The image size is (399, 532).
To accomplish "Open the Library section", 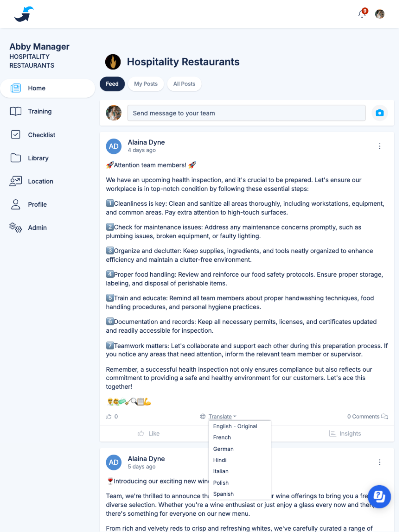I will point(39,158).
